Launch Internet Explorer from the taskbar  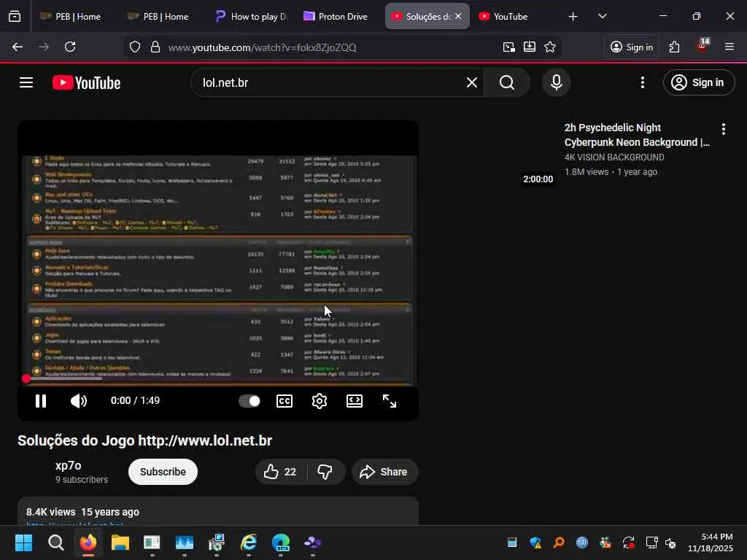point(249,542)
